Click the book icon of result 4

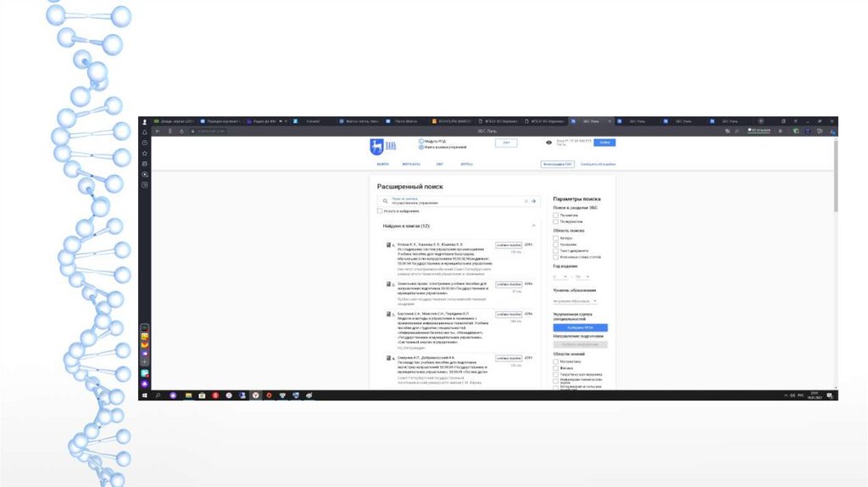point(388,358)
